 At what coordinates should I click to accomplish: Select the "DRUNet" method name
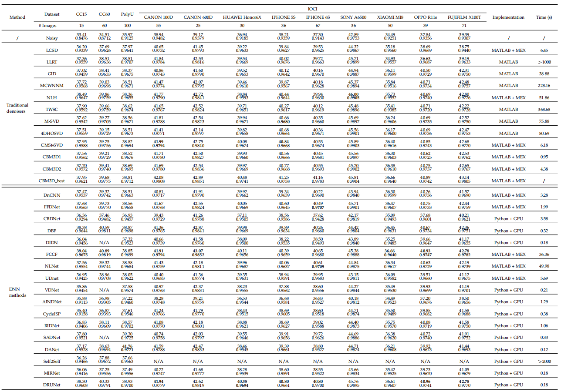tap(52, 385)
